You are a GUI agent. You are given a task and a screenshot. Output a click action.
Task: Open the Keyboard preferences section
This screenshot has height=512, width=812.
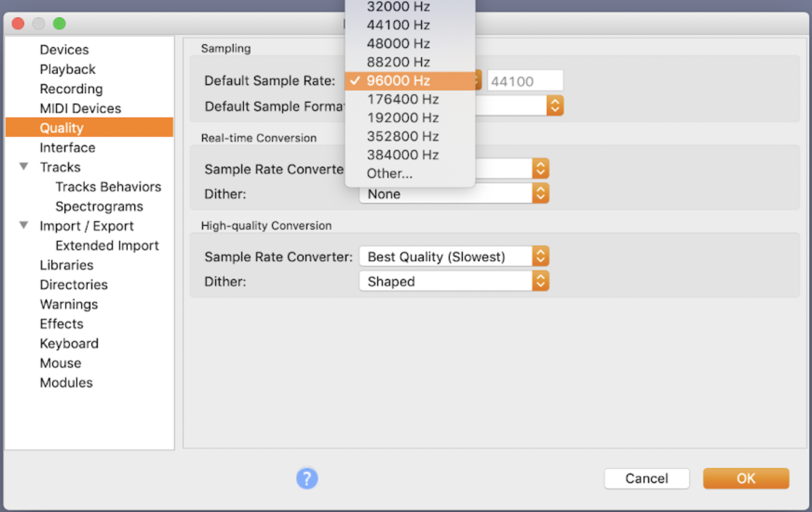click(x=69, y=343)
